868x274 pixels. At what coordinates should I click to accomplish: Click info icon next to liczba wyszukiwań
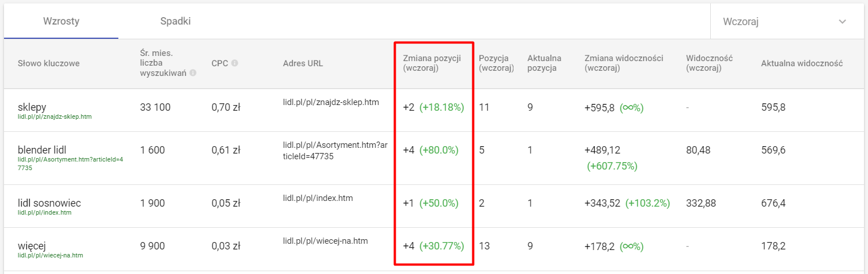click(193, 73)
